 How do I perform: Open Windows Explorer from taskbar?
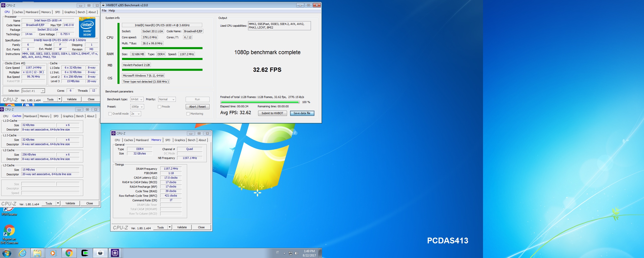pyautogui.click(x=37, y=253)
